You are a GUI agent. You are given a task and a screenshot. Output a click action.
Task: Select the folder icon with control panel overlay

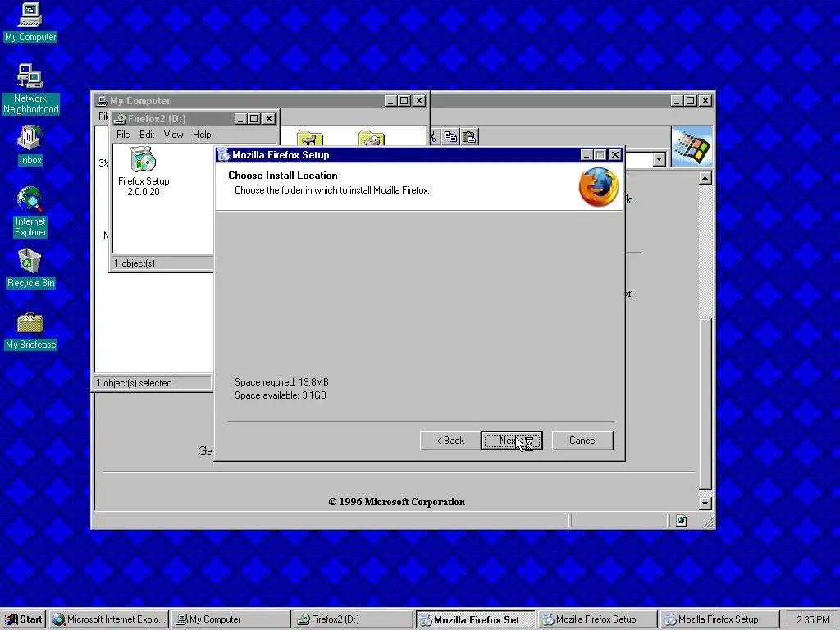309,138
